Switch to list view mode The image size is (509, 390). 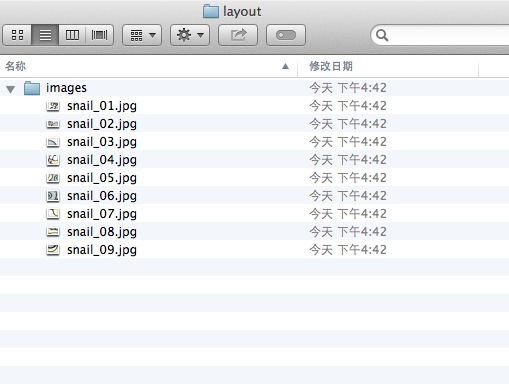45,35
